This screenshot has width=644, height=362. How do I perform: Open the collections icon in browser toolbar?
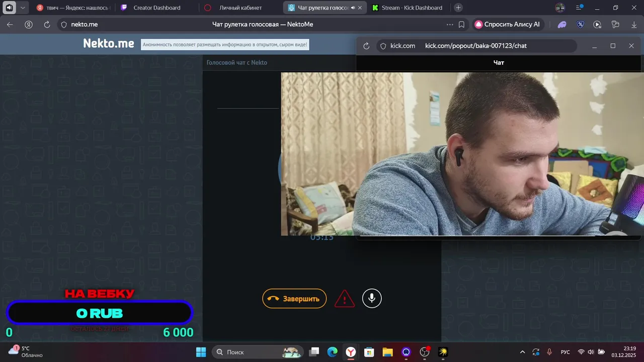pos(615,24)
